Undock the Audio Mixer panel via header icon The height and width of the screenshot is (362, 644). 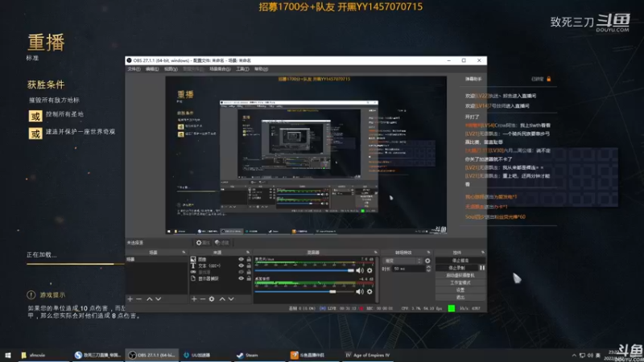[375, 253]
